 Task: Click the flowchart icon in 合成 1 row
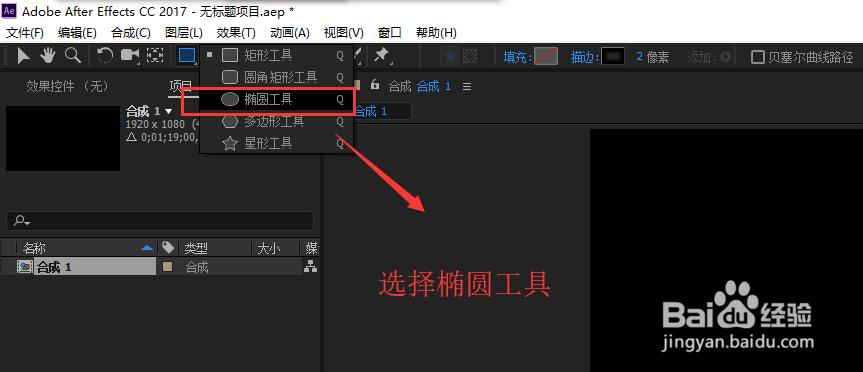click(x=311, y=267)
